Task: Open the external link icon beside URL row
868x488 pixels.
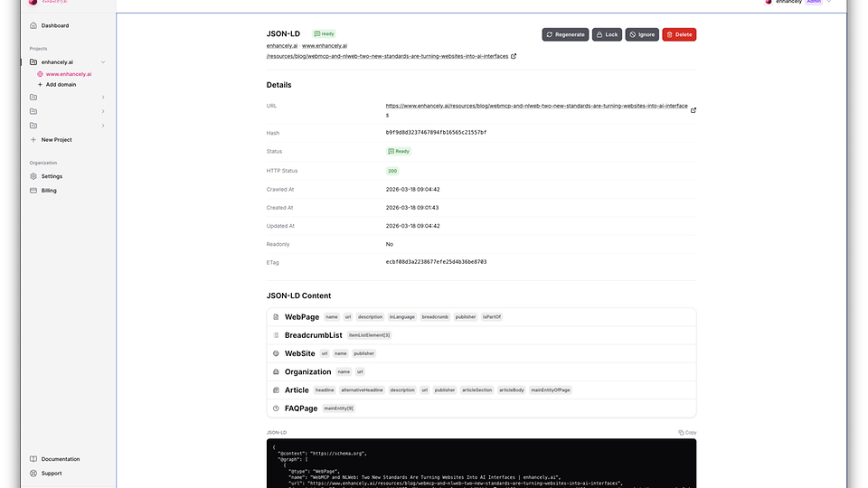Action: coord(693,110)
